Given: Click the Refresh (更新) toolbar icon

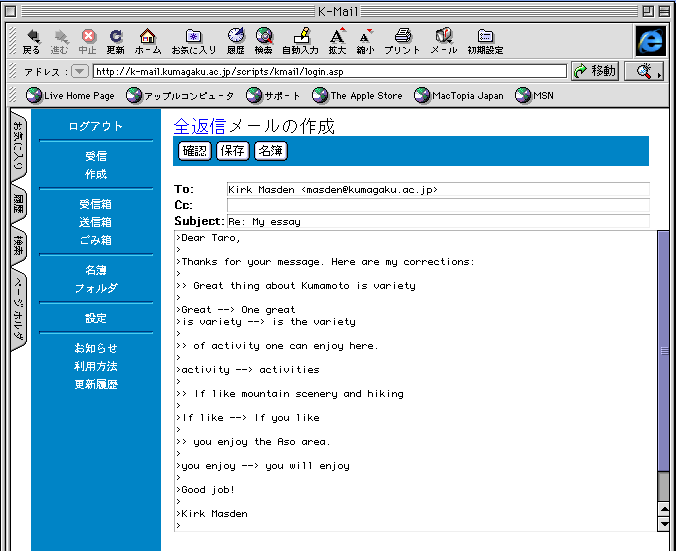Looking at the screenshot, I should pyautogui.click(x=116, y=41).
